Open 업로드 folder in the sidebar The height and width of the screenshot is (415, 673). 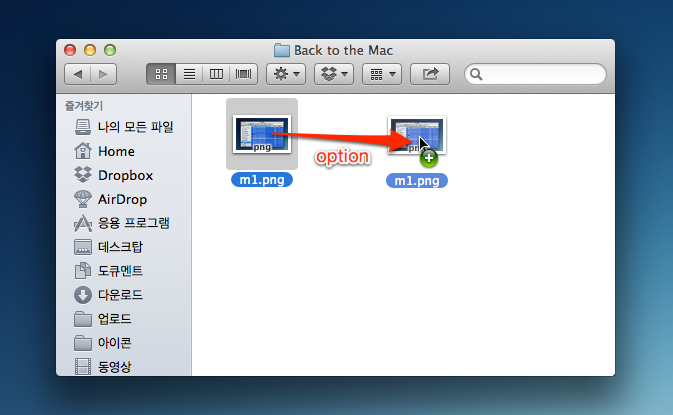click(x=115, y=319)
